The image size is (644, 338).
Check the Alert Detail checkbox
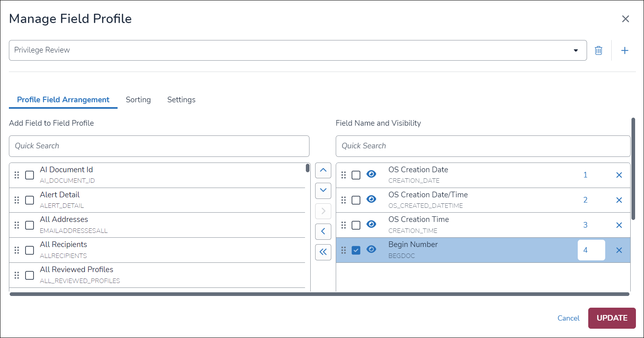pos(29,200)
